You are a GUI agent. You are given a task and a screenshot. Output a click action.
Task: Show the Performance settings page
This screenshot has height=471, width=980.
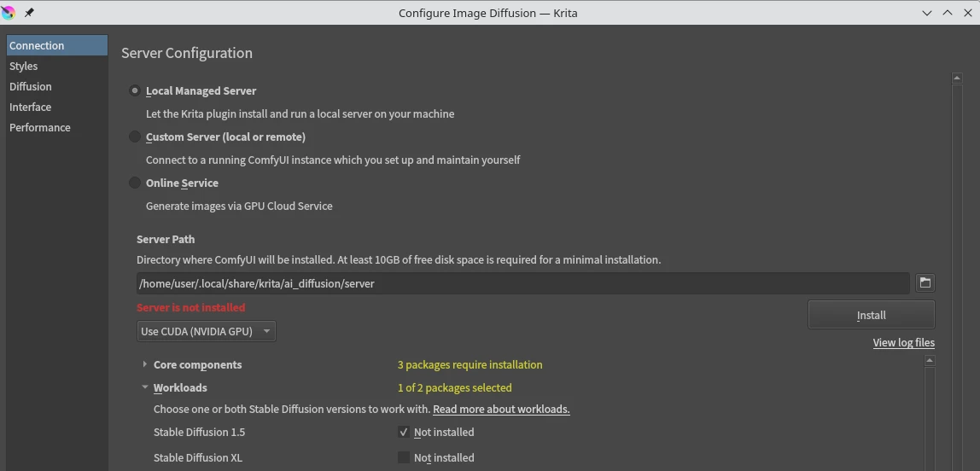click(57, 127)
